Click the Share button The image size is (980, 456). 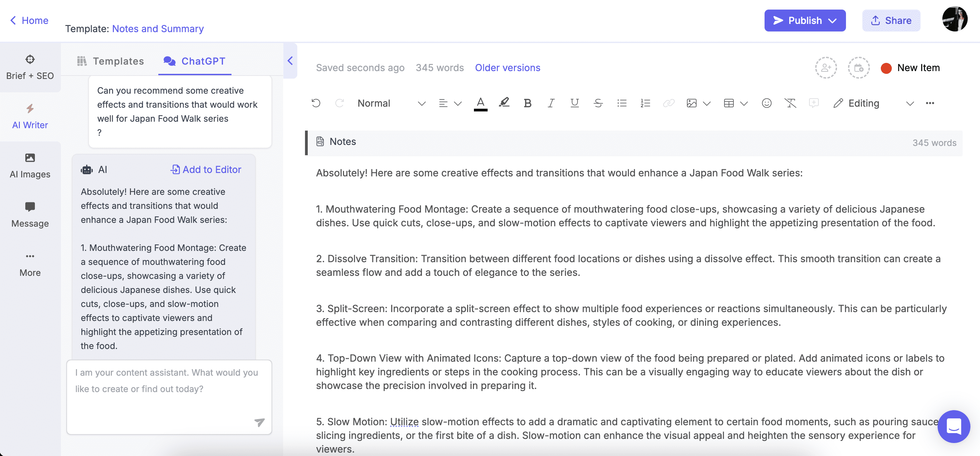point(891,21)
